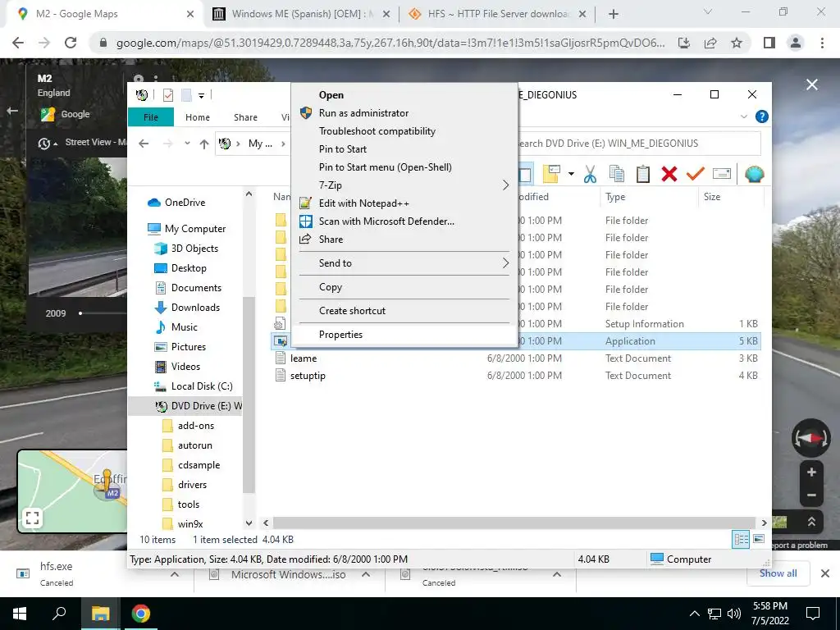Click the Street View compass
The height and width of the screenshot is (630, 840).
[811, 438]
